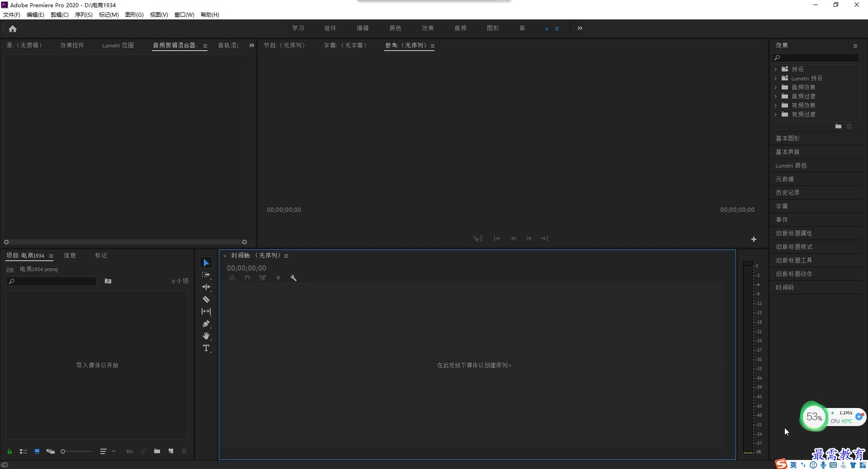
Task: Click the Home icon
Action: click(13, 29)
